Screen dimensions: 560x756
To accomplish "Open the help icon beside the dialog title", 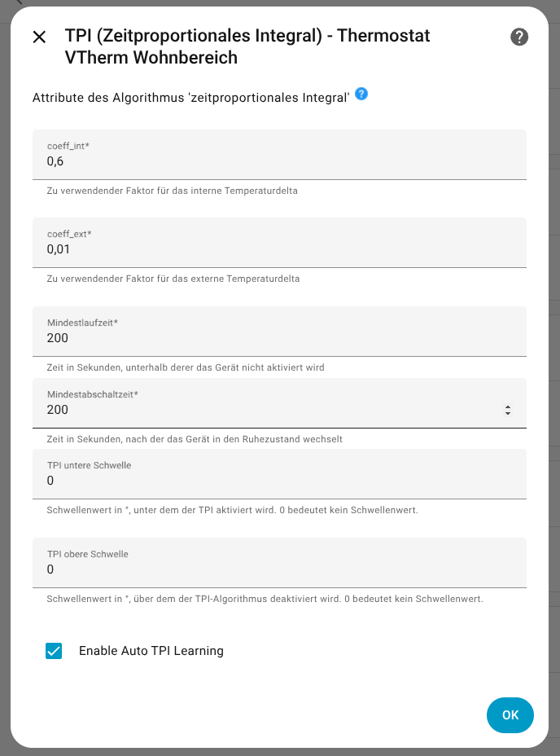I will pos(519,37).
